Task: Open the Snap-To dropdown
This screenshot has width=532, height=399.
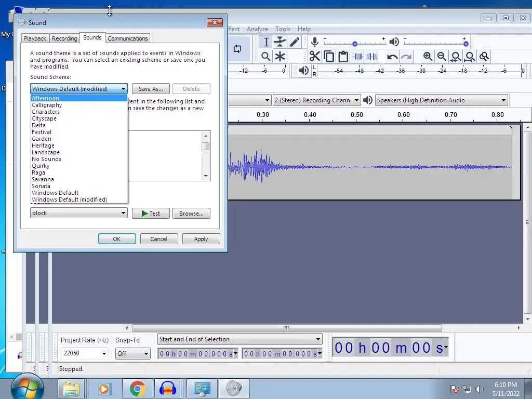Action: pos(132,353)
